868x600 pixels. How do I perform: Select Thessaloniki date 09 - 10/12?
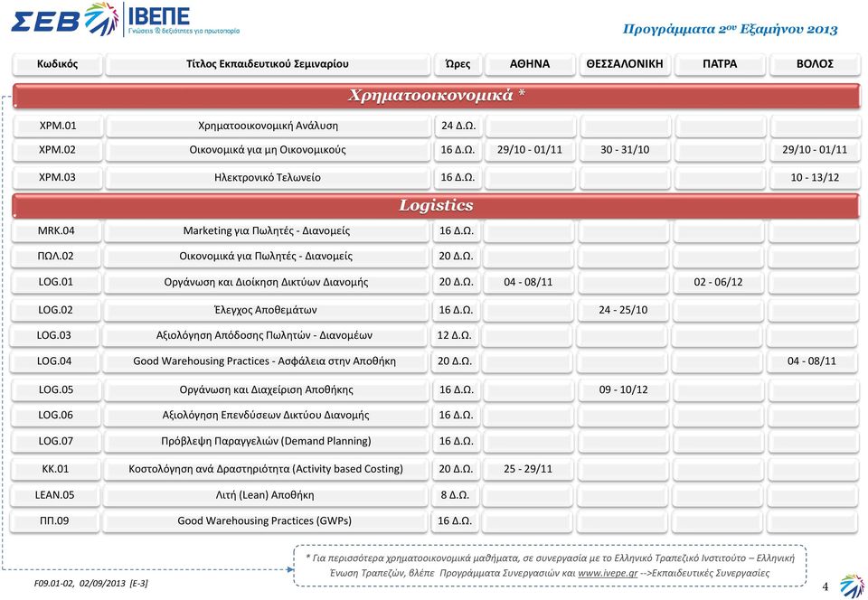pyautogui.click(x=623, y=389)
